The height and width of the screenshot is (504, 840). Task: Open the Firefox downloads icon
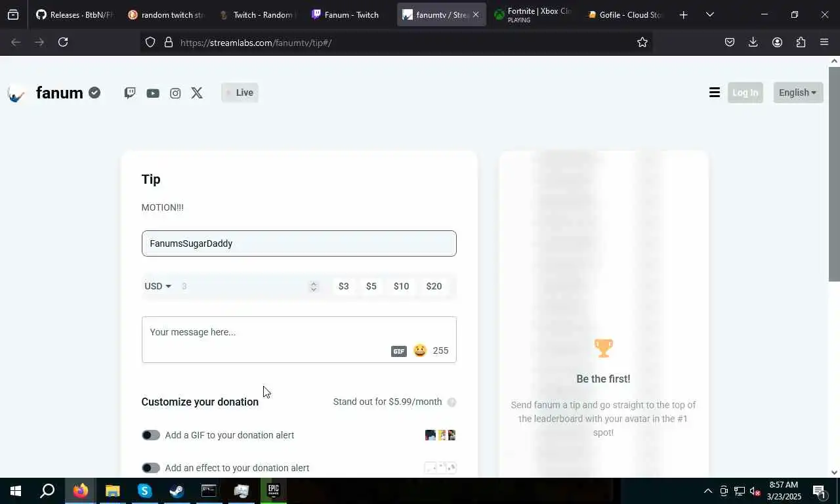click(753, 42)
